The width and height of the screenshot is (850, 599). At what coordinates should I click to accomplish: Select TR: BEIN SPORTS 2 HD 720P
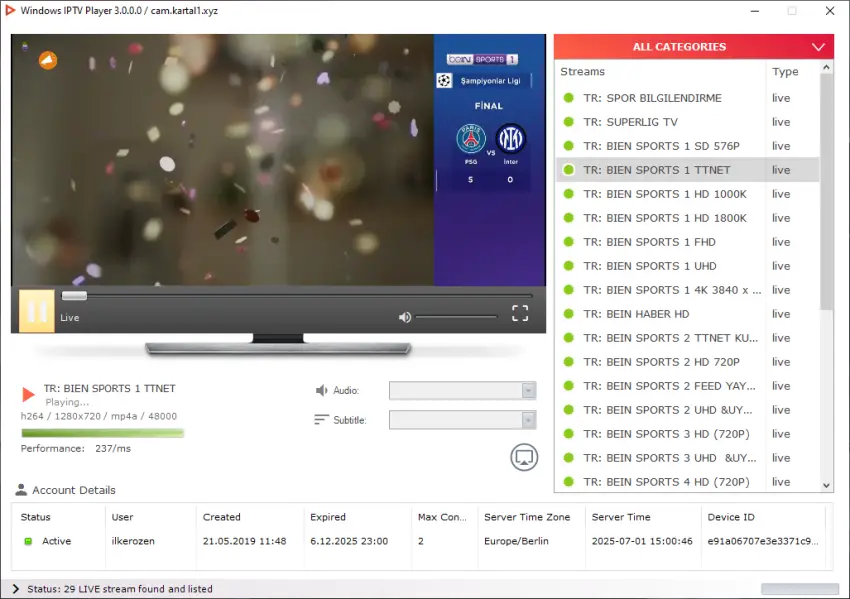[687, 362]
